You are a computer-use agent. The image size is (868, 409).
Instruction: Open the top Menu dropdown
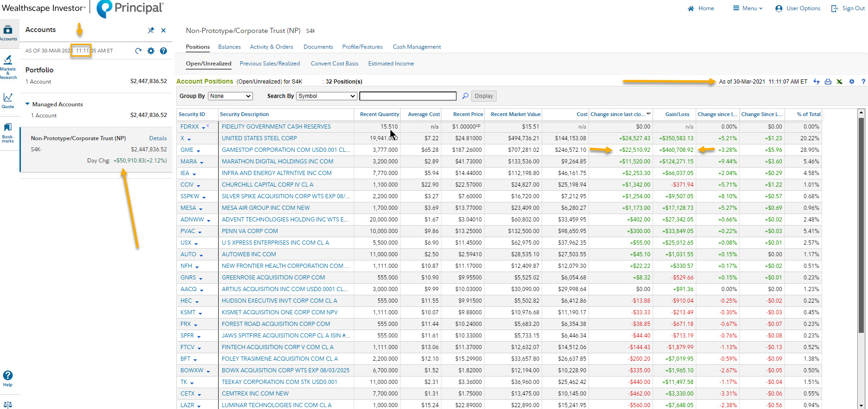748,8
